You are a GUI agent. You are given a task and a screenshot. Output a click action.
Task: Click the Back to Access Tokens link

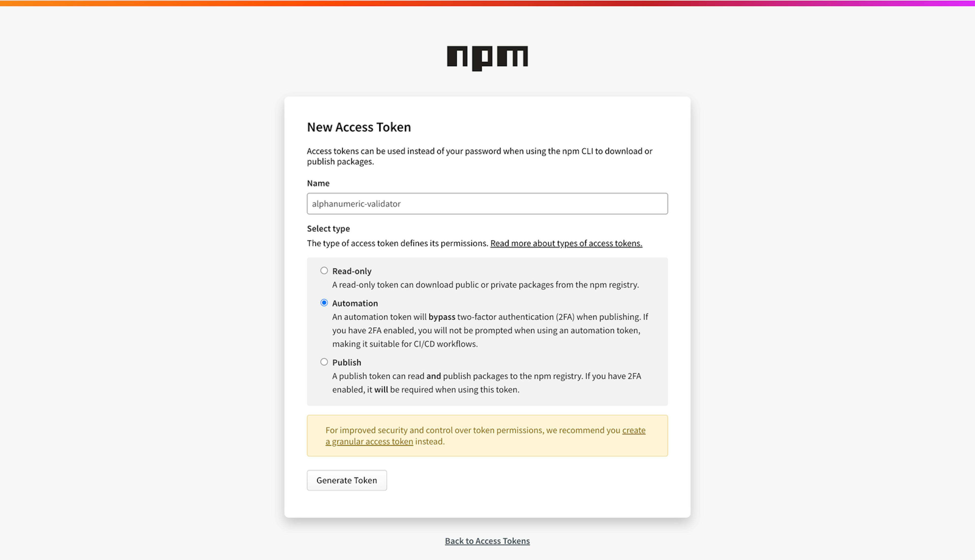(x=487, y=540)
